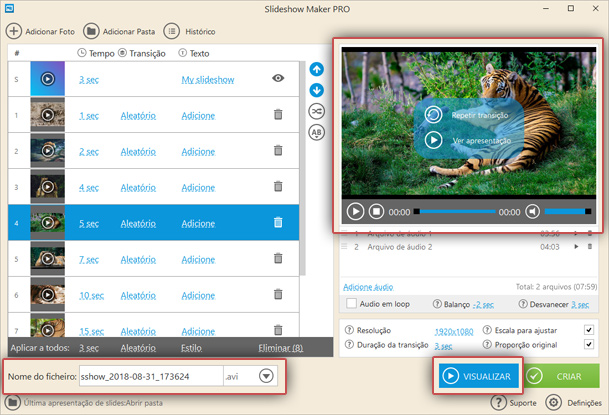Screen dimensions: 609x415
Task: Change Balanço -2 sec value
Action: coord(483,305)
